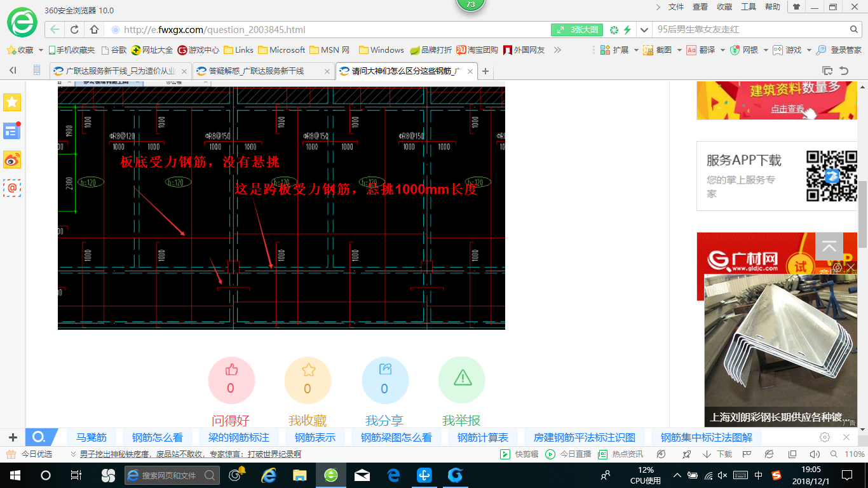The image size is (868, 488).
Task: Click the 3张大图 image viewer button
Action: point(577,30)
